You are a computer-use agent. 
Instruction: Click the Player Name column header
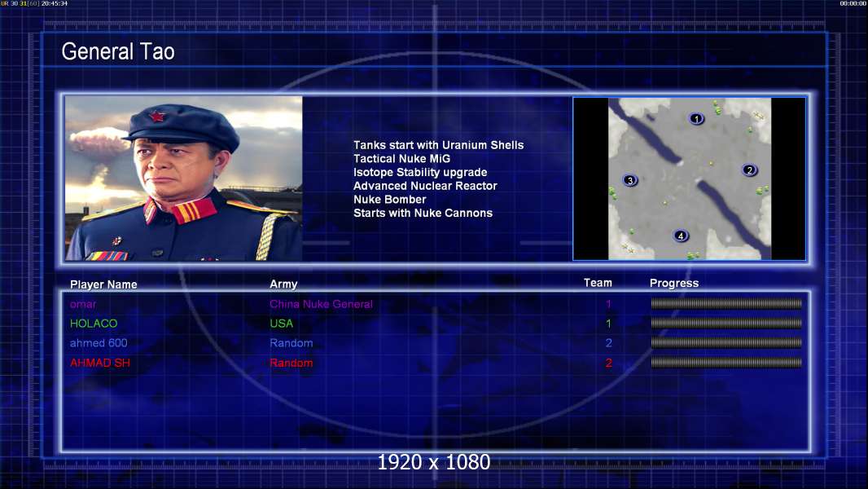tap(103, 284)
